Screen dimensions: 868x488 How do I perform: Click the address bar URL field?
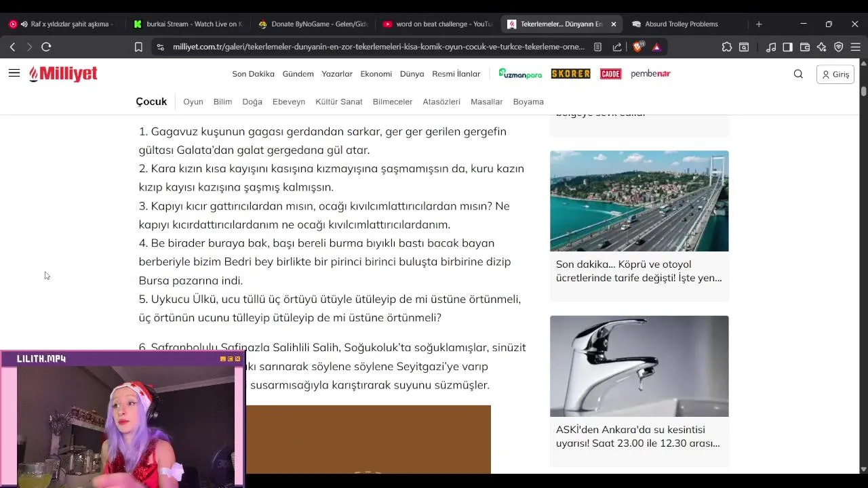378,47
